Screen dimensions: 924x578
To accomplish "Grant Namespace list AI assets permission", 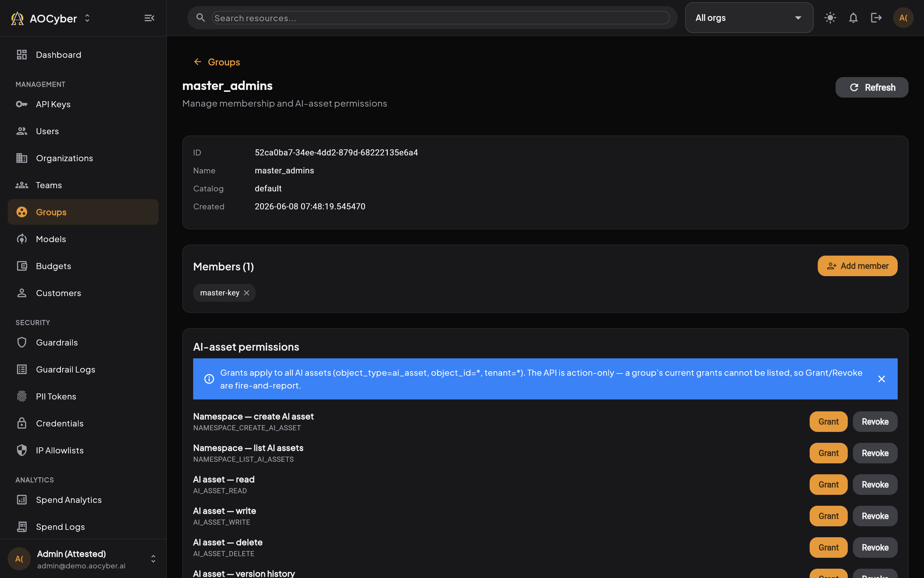I will [x=828, y=453].
